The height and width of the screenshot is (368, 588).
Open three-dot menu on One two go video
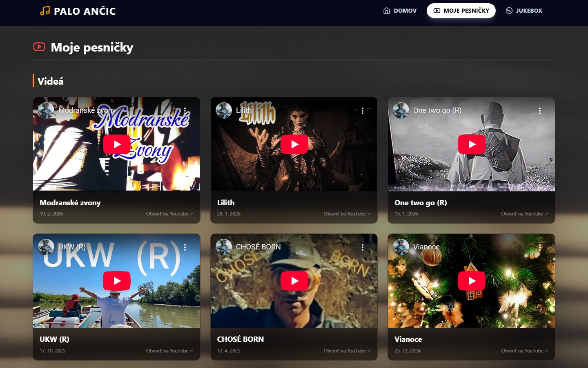point(539,111)
